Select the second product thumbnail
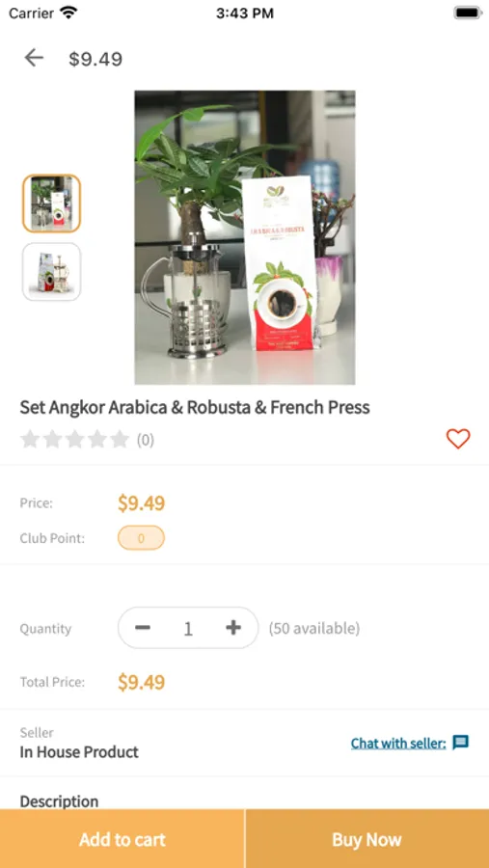This screenshot has width=489, height=868. click(51, 272)
